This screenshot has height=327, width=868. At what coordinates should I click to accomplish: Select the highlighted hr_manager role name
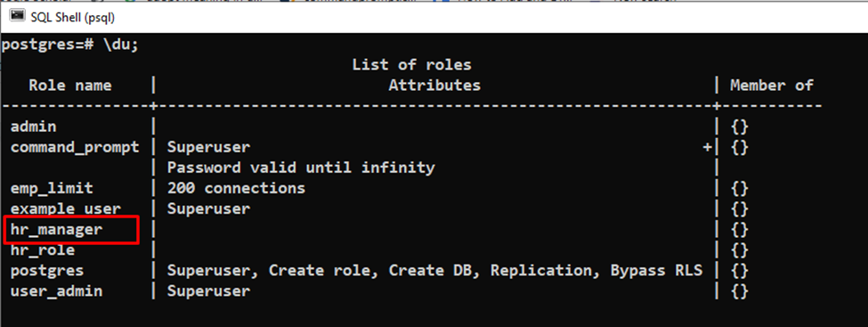56,230
